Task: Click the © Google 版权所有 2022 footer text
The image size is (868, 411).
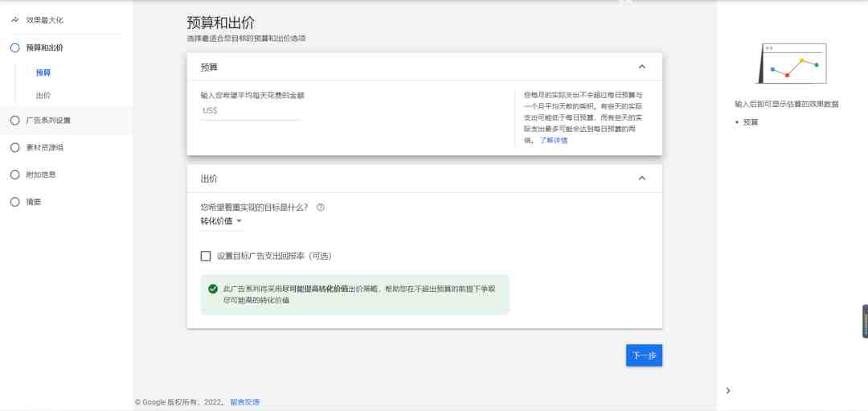Action: 179,402
